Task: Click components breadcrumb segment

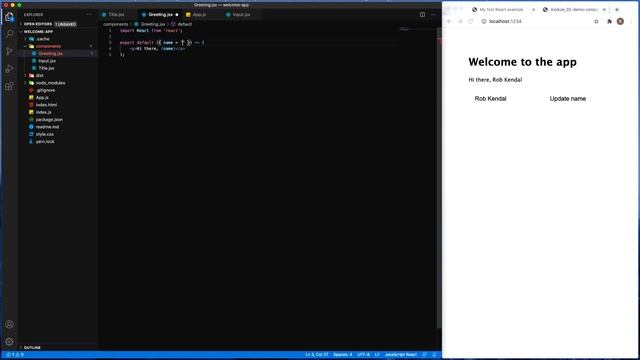Action: pyautogui.click(x=116, y=24)
